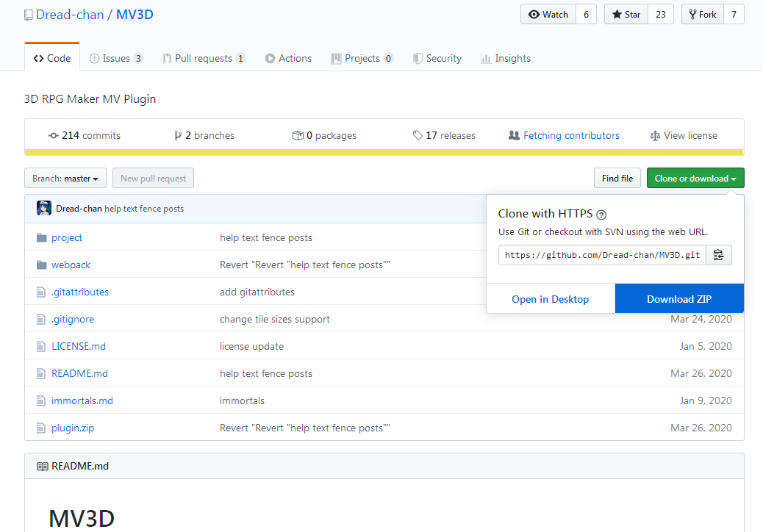Click the yellow language bar
Image resolution: width=763 pixels, height=532 pixels.
384,152
